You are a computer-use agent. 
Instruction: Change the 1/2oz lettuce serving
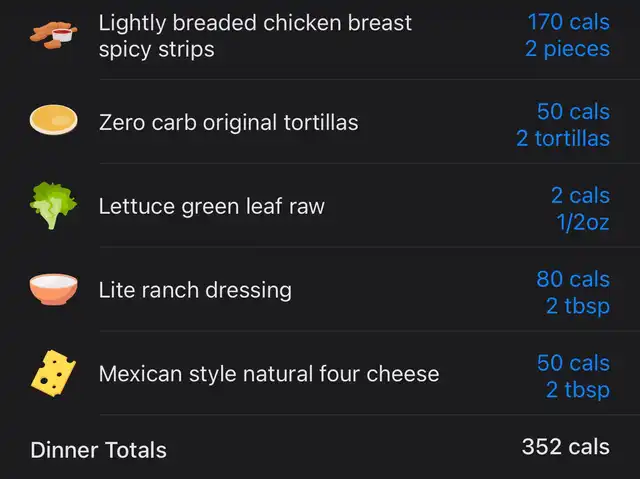pyautogui.click(x=583, y=222)
